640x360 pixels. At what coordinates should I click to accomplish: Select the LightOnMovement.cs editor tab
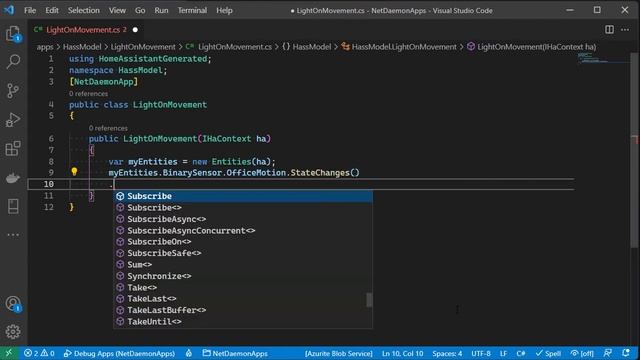tap(86, 30)
